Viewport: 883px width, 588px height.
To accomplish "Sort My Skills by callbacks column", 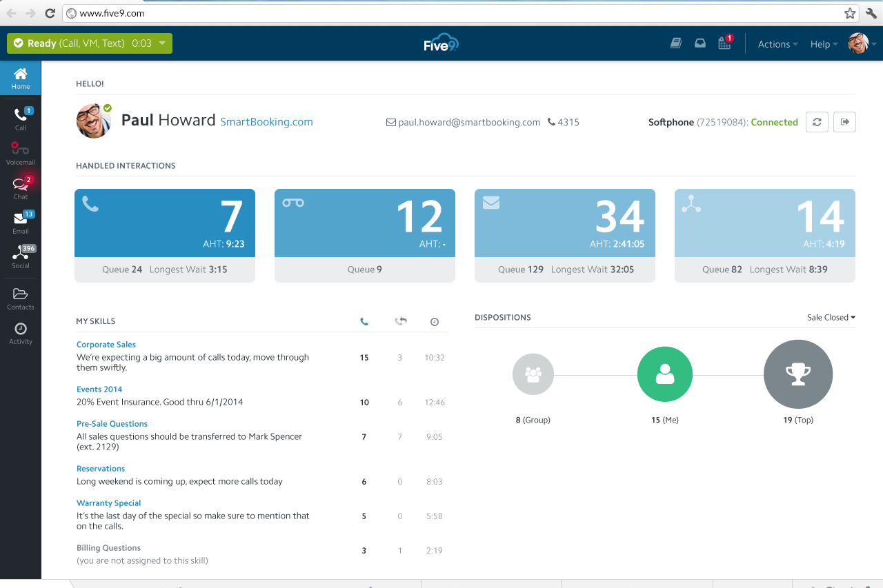I will pyautogui.click(x=400, y=321).
